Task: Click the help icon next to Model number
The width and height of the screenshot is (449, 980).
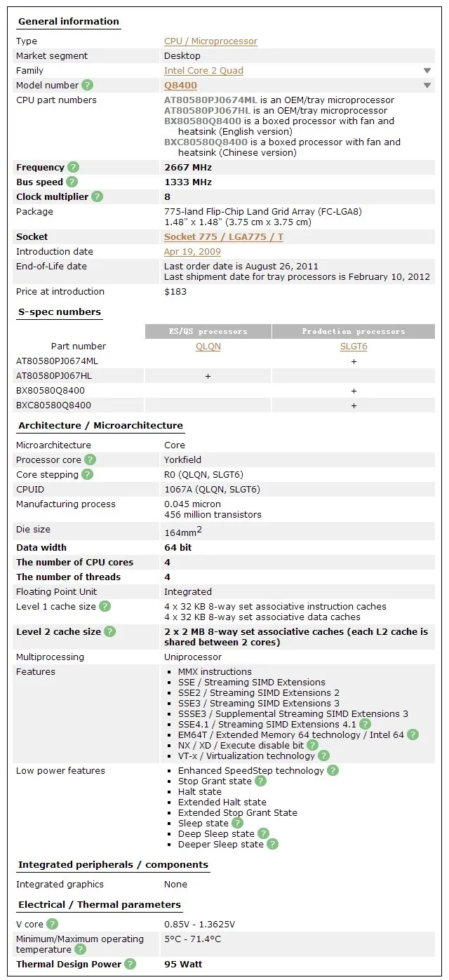Action: click(x=87, y=85)
